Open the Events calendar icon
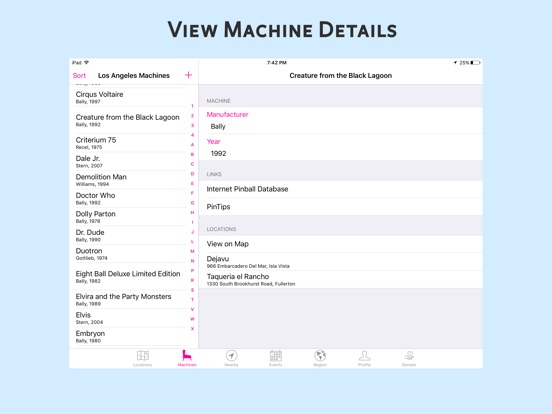The image size is (552, 414). click(x=276, y=356)
